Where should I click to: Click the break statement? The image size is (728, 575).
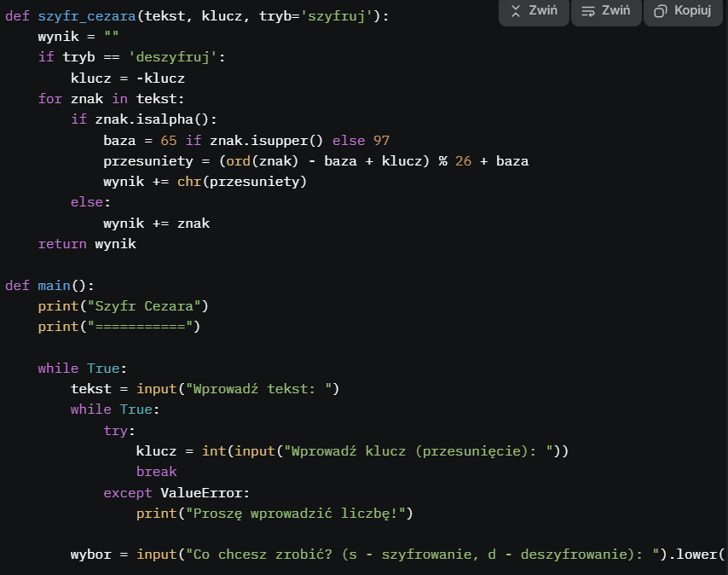[x=157, y=472]
